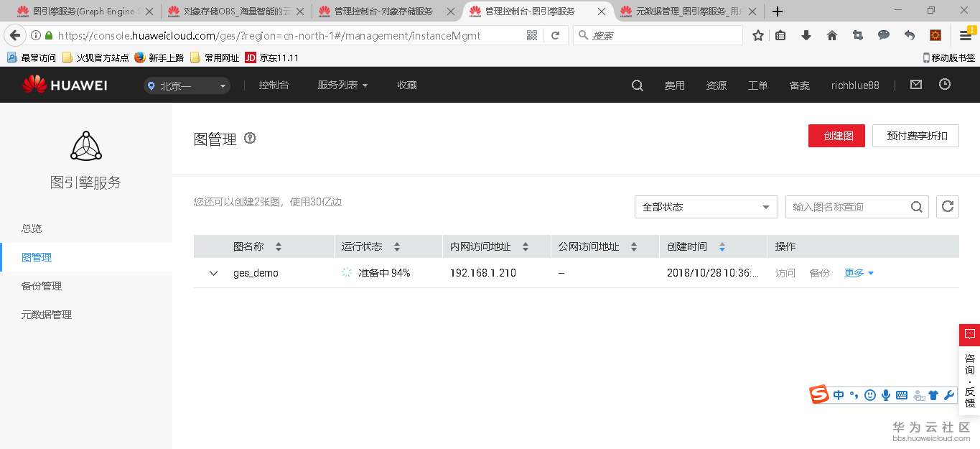Screen dimensions: 980x449
Task: Open 更多 dropdown for ges_demo
Action: click(x=859, y=273)
